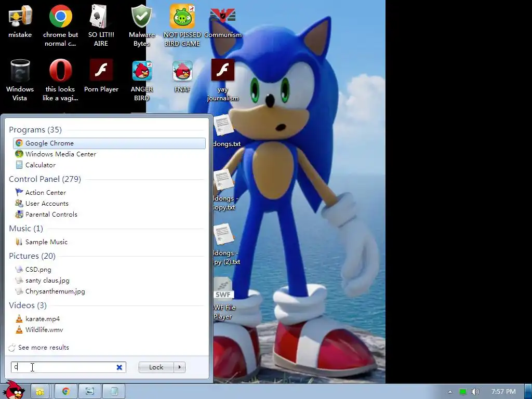The width and height of the screenshot is (532, 399).
Task: Open the 7:57 PM clock
Action: (x=503, y=392)
